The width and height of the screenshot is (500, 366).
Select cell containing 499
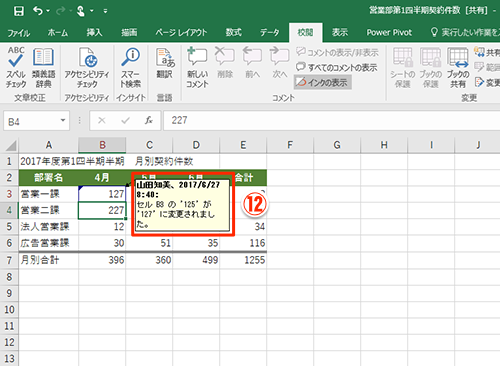point(196,260)
